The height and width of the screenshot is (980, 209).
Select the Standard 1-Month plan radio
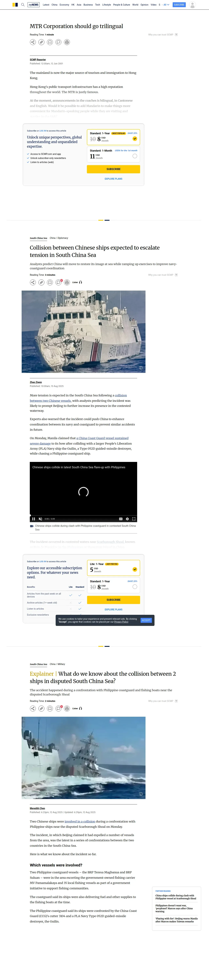[x=135, y=156]
